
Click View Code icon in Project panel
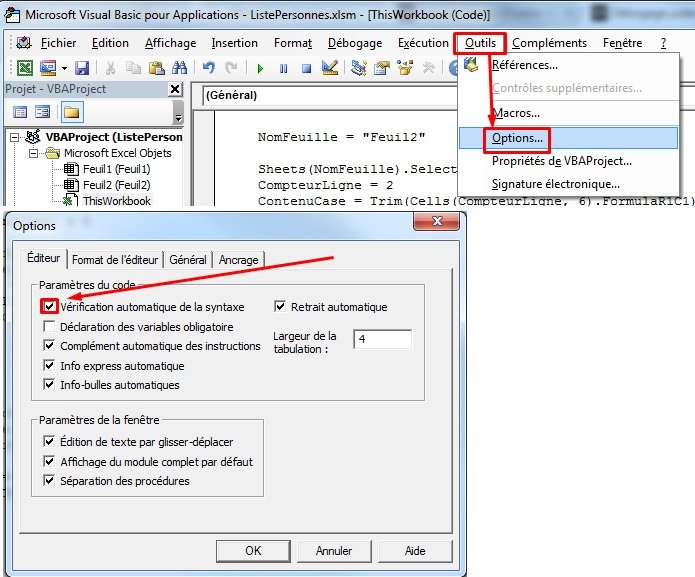pyautogui.click(x=20, y=112)
